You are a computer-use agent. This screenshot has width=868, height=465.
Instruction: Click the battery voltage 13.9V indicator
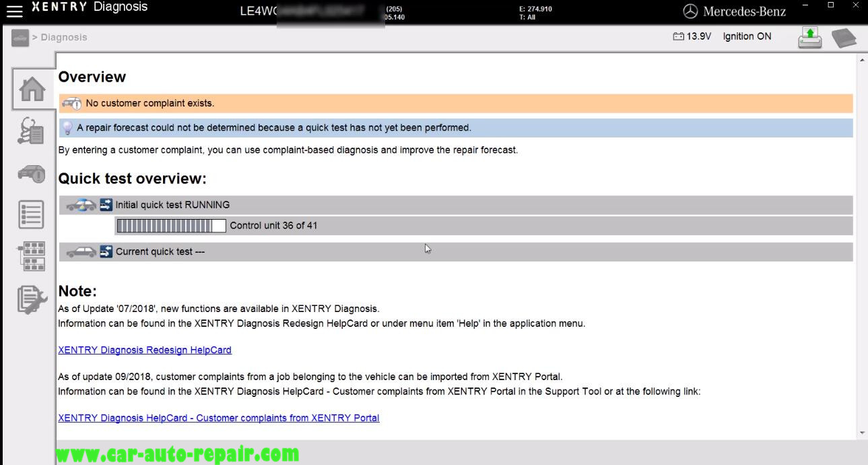click(692, 36)
